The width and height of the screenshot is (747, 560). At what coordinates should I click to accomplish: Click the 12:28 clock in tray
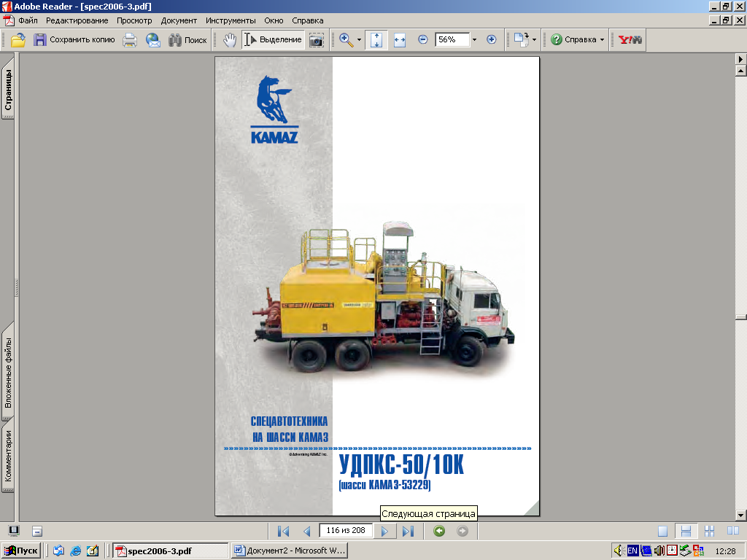(725, 551)
